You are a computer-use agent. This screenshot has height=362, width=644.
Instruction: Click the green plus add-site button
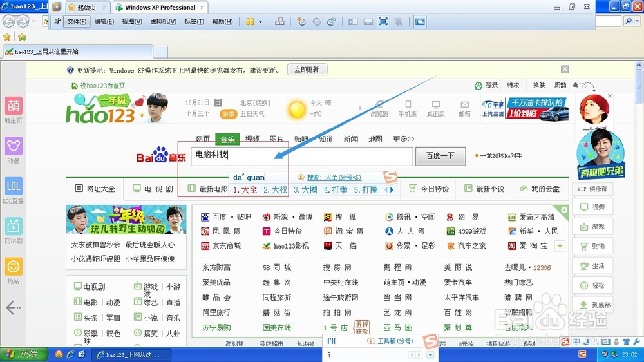coord(560,246)
